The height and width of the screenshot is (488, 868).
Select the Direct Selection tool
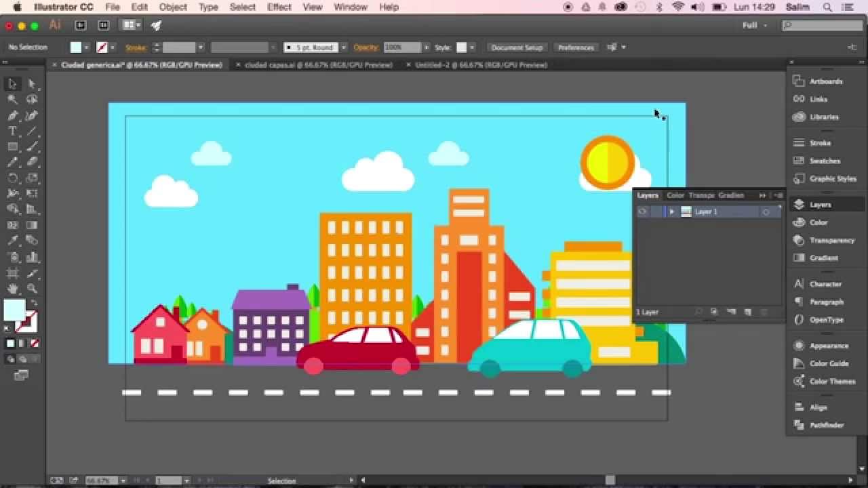point(32,84)
